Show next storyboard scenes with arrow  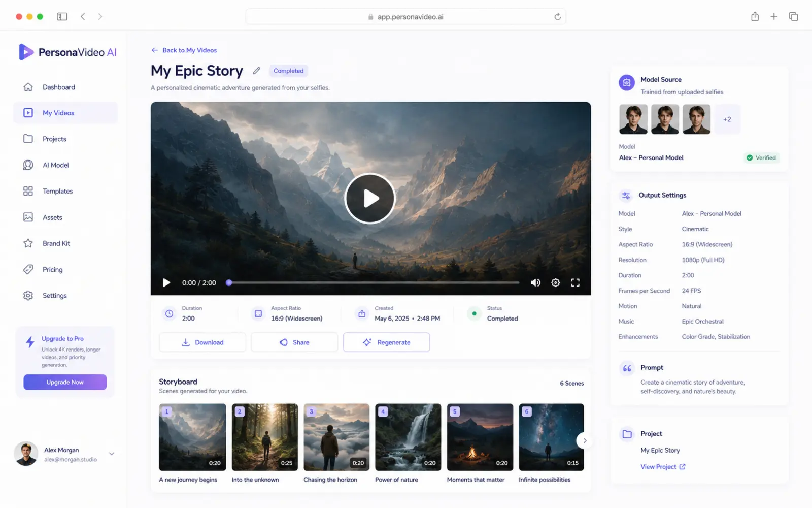585,440
